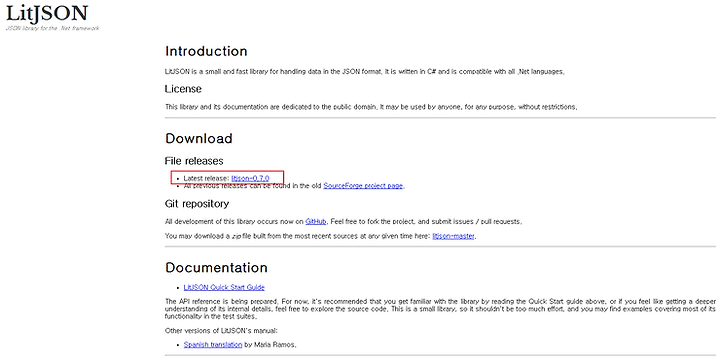Image resolution: width=720 pixels, height=360 pixels.
Task: Open the Spanish translation link
Action: click(x=213, y=344)
